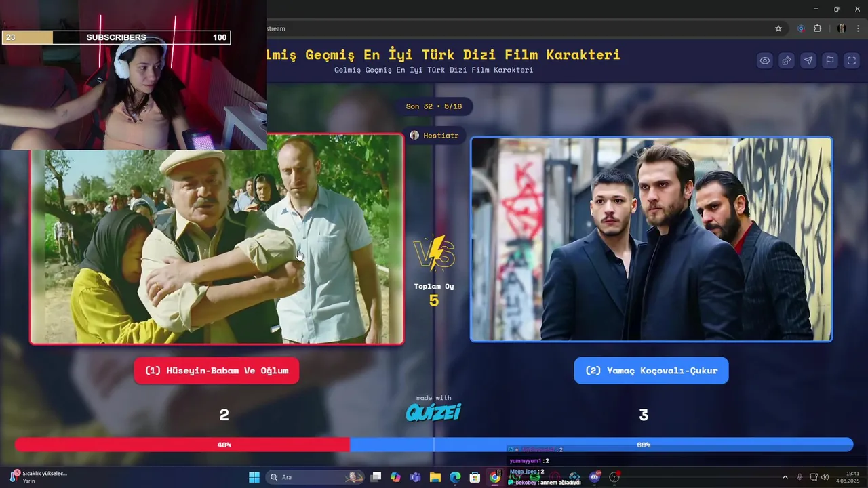Open the Windows Start menu

(254, 477)
